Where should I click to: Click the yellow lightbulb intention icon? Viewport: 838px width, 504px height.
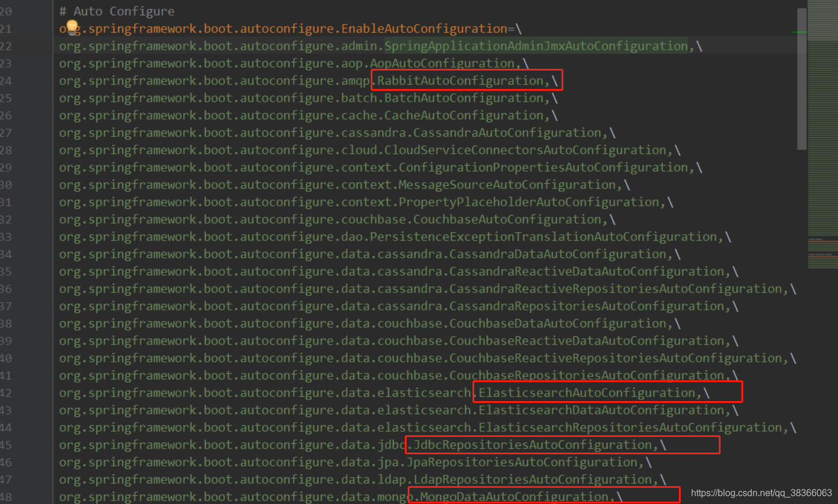click(x=72, y=27)
